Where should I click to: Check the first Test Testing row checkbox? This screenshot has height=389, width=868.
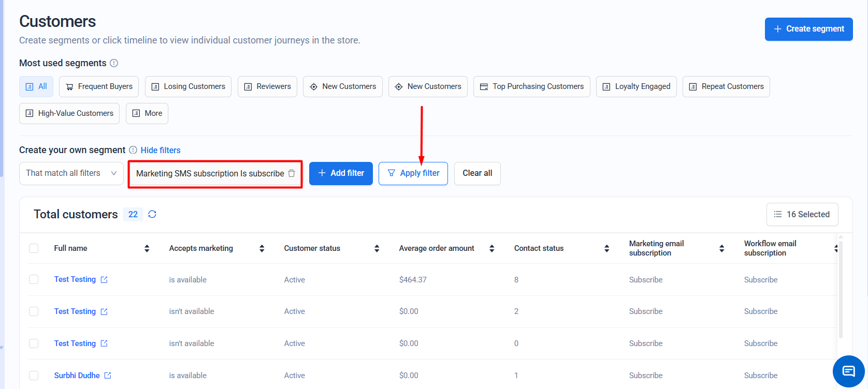34,279
